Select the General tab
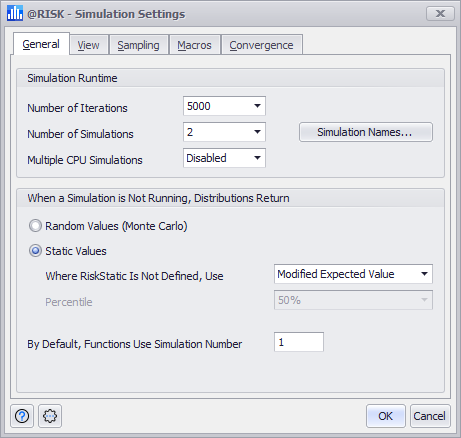 (x=41, y=44)
